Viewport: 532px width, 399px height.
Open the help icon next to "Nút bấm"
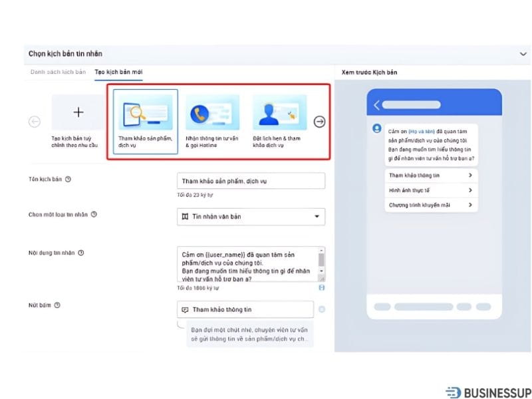pos(58,305)
